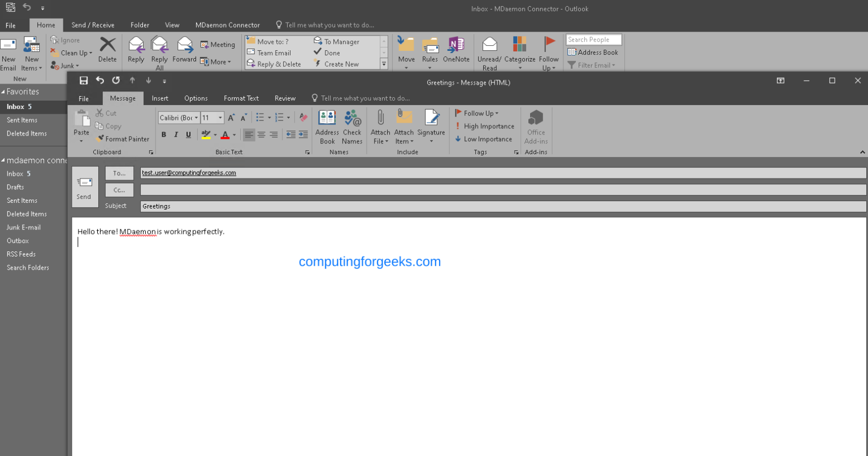Click inside the Subject field
Viewport: 868px width, 456px height.
click(x=283, y=206)
